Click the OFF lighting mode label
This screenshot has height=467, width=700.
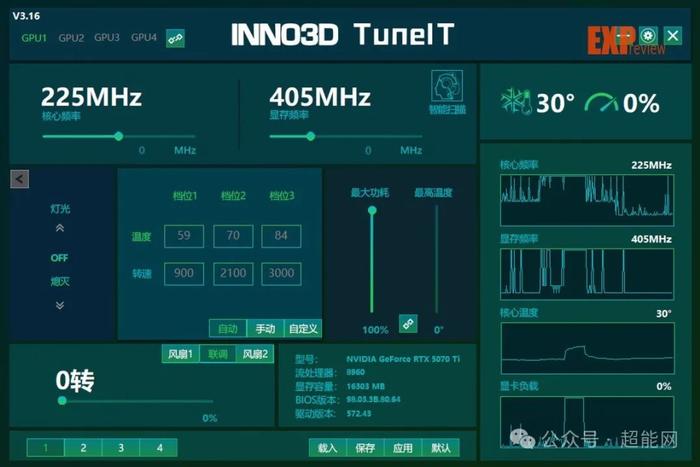pos(59,258)
